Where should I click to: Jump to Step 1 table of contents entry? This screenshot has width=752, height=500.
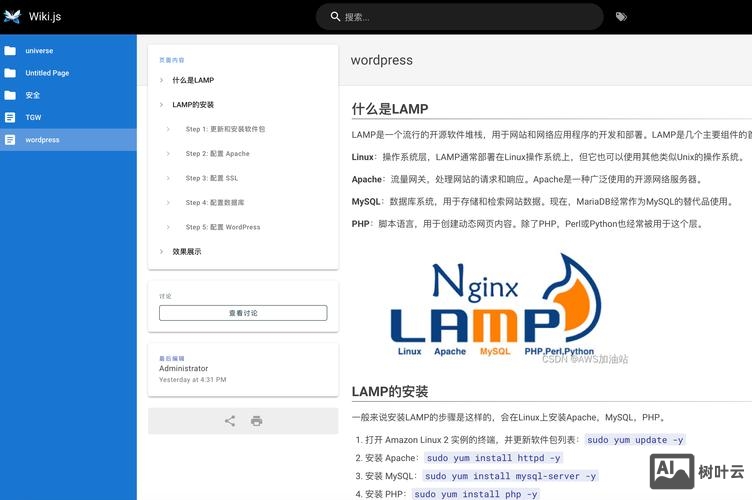[225, 129]
